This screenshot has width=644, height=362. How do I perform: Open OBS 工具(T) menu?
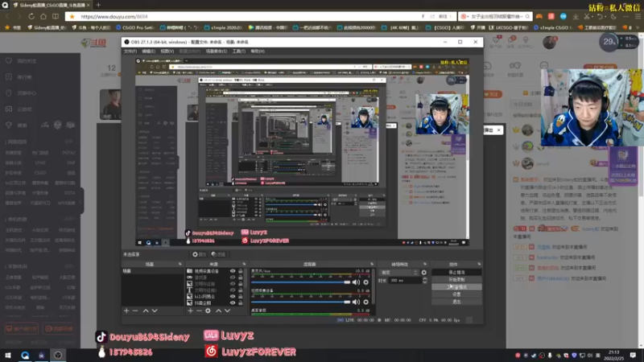(x=238, y=51)
